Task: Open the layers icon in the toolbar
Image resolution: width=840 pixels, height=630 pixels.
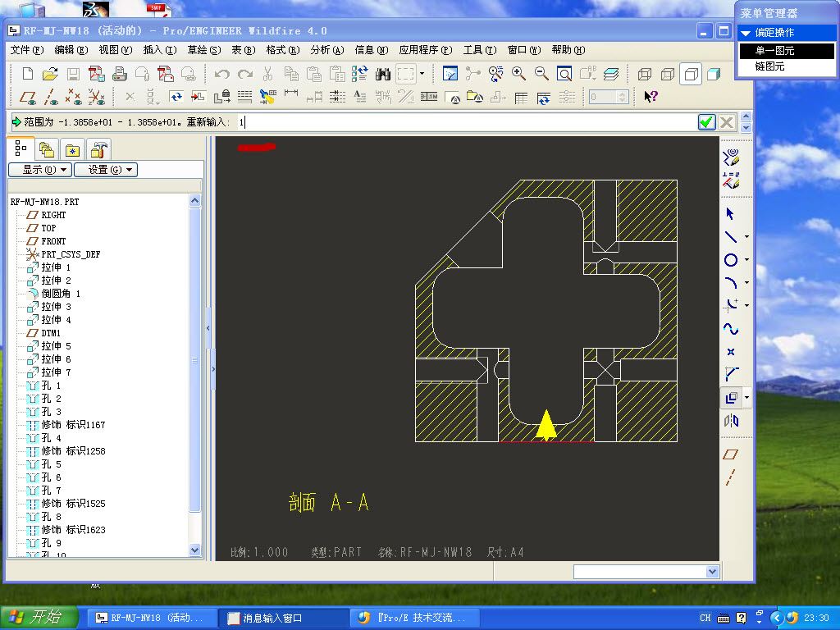Action: pos(610,74)
